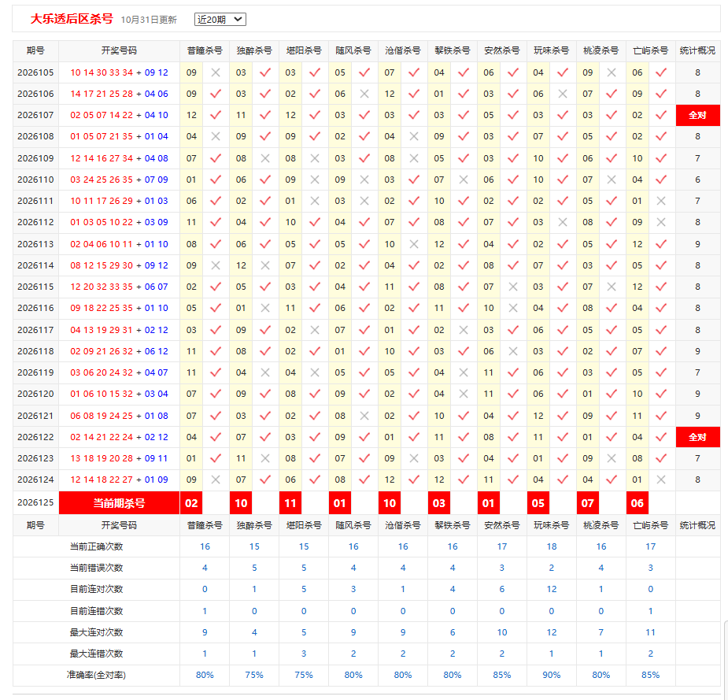The image size is (728, 700).
Task: Click period number 2026105
Action: coord(35,72)
